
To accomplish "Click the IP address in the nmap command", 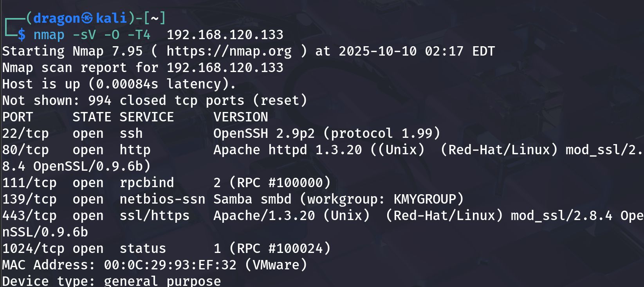I will (x=225, y=35).
